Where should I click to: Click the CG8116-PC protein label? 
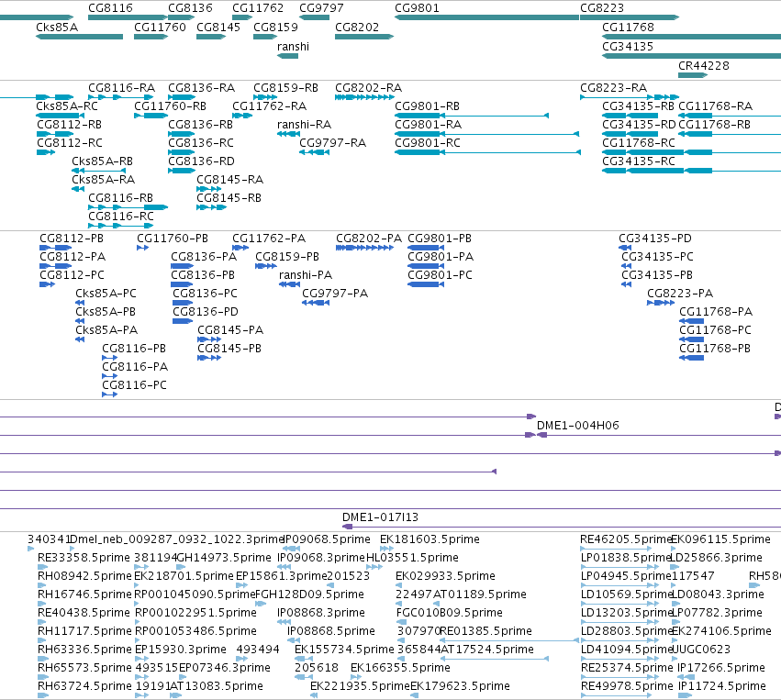click(x=135, y=385)
